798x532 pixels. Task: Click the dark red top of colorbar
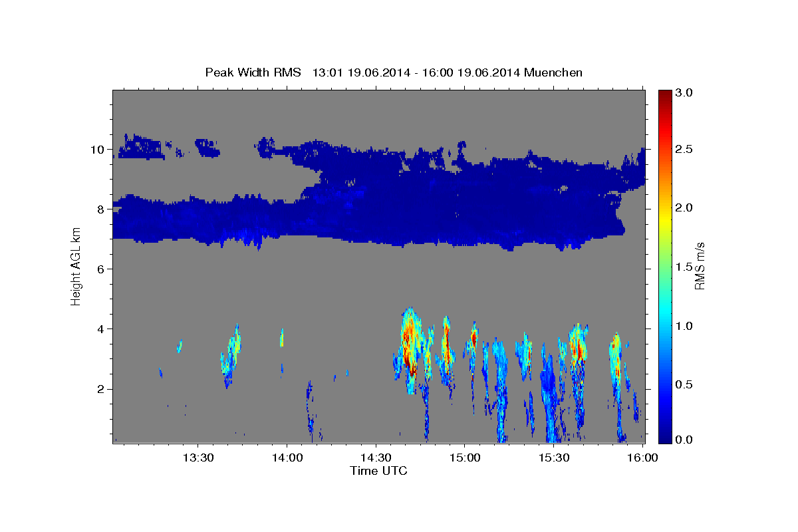664,95
